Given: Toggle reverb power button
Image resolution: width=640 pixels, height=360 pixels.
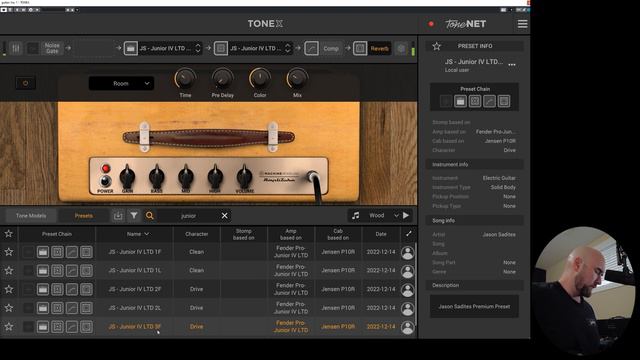Looking at the screenshot, I should coord(25,83).
